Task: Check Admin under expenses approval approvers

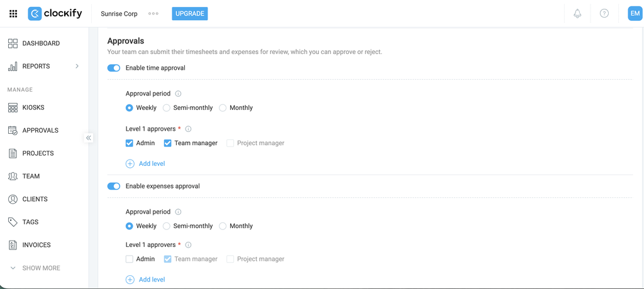Action: (130, 259)
